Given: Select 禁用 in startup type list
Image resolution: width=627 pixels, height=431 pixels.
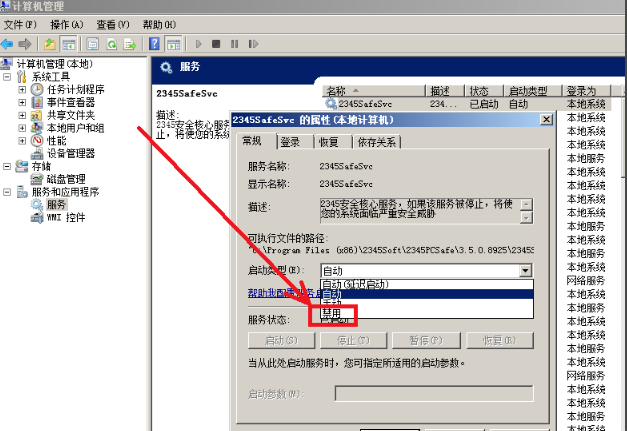Looking at the screenshot, I should (331, 314).
